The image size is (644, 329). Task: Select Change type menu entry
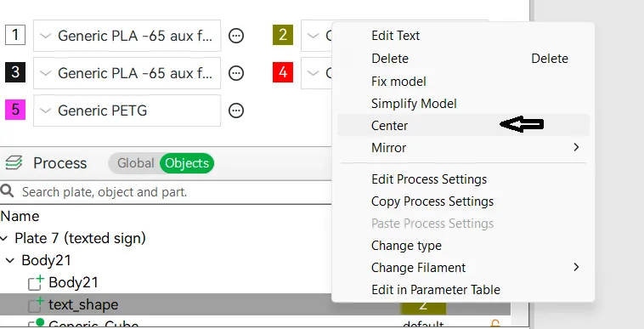463,246
